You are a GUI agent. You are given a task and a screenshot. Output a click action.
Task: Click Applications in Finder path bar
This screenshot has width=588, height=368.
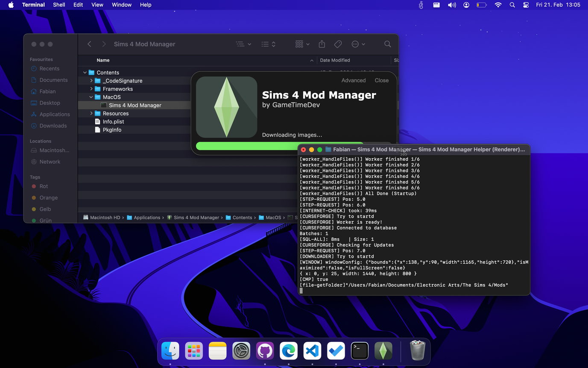click(x=143, y=218)
